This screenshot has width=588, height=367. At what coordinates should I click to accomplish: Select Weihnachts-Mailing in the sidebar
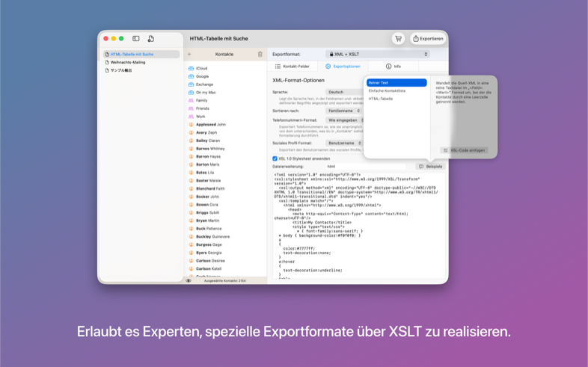(x=128, y=63)
